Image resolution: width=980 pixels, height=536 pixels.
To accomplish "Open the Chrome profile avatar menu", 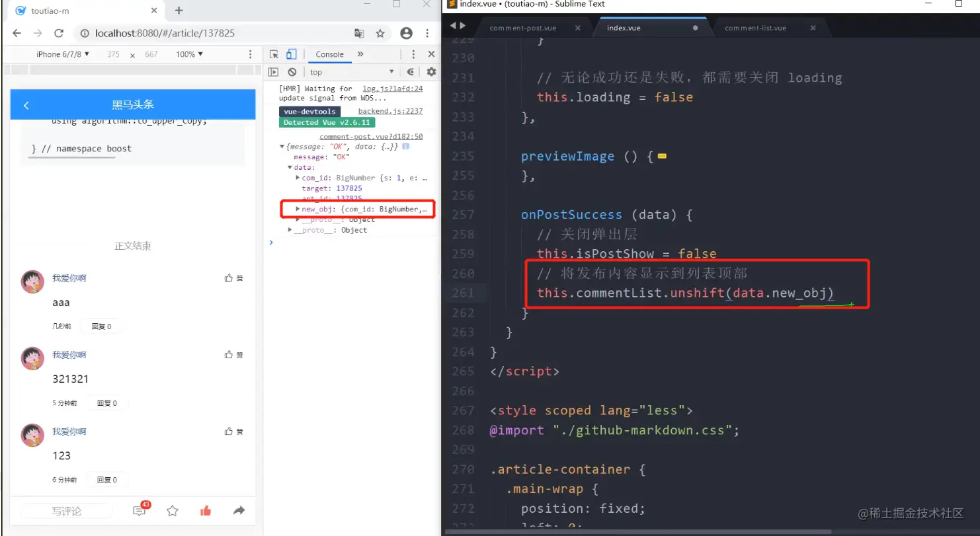I will click(406, 33).
